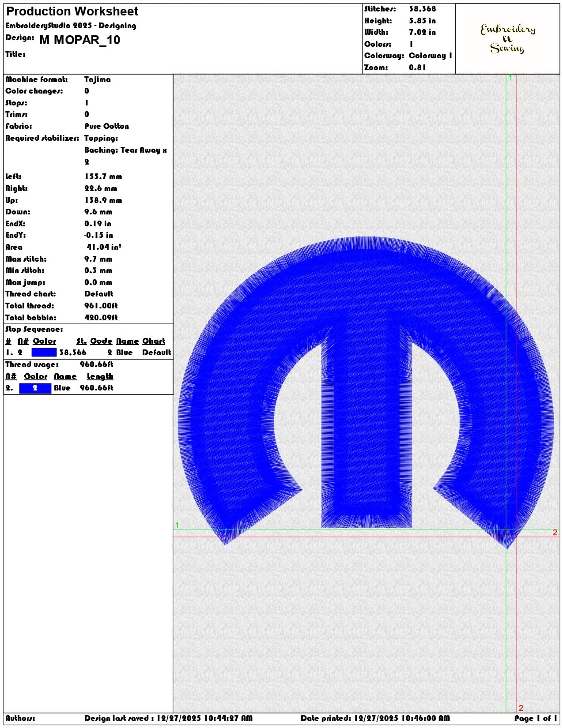Click the blue M embroidery design preview
Viewport: 563px width, 728px height.
(x=366, y=393)
